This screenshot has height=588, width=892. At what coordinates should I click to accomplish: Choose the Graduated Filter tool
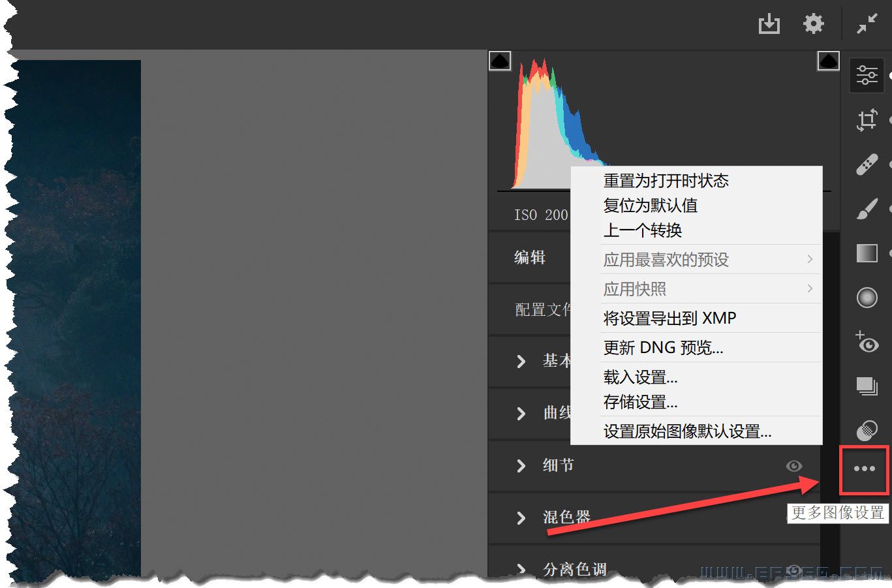(x=867, y=253)
